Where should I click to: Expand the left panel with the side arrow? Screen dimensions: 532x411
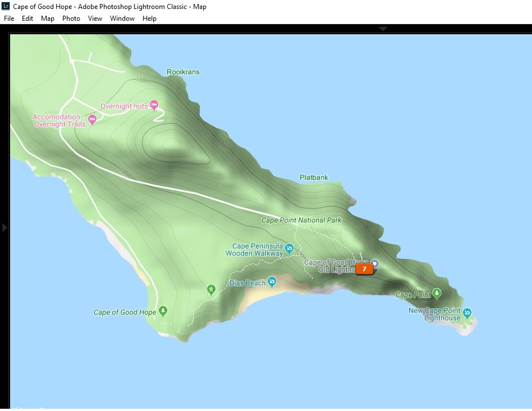point(4,227)
